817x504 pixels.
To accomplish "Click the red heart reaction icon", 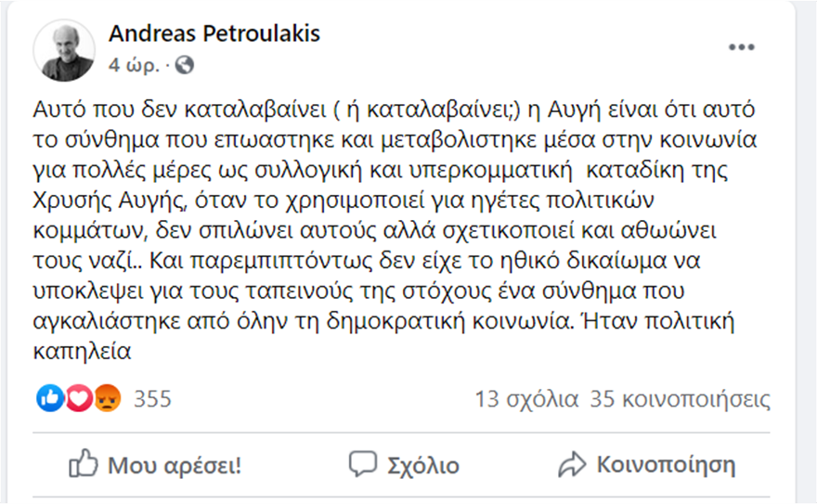I will pyautogui.click(x=79, y=398).
